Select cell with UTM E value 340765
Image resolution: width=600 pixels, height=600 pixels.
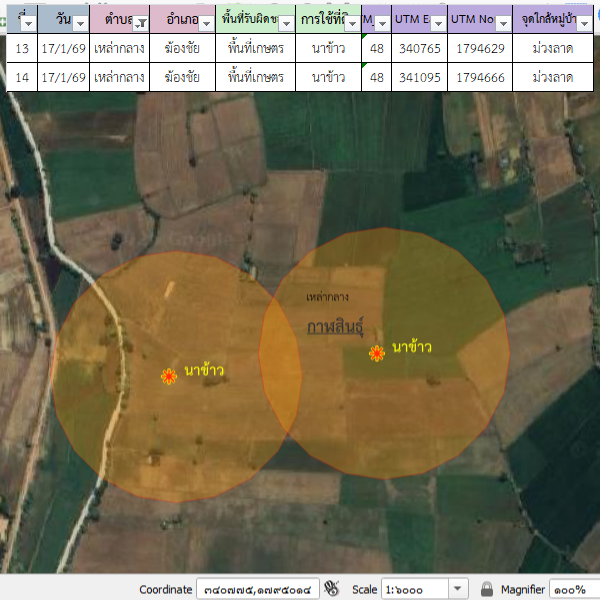[419, 49]
